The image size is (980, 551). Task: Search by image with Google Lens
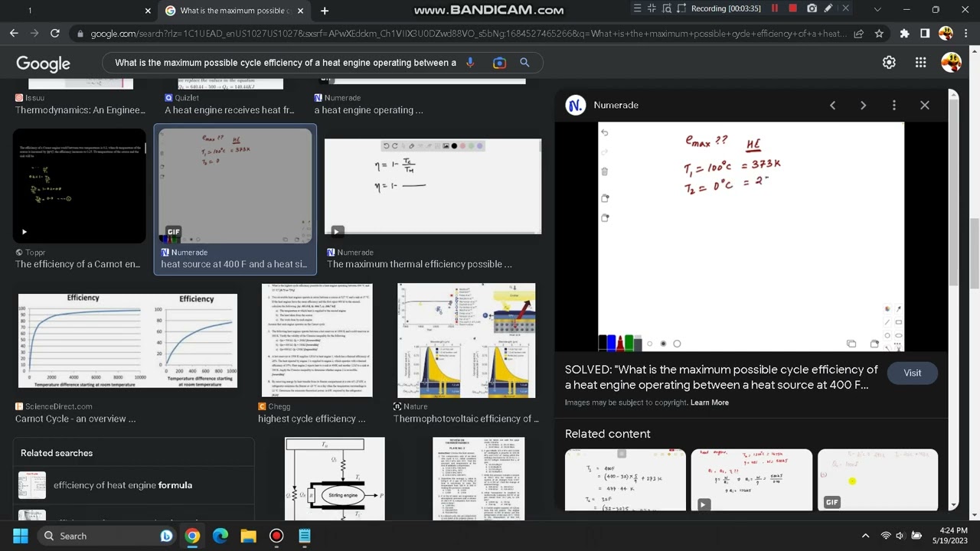pyautogui.click(x=499, y=63)
